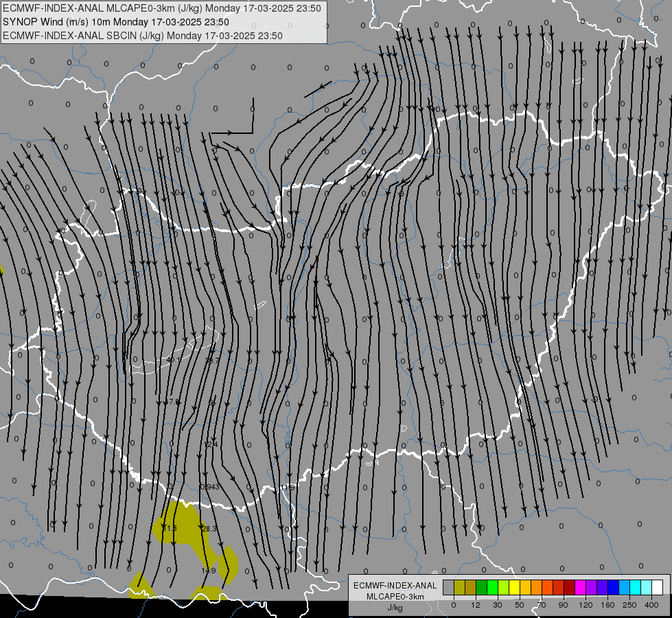Click the MLCAPE0-3km title line at top
This screenshot has width=672, height=618.
161,8
